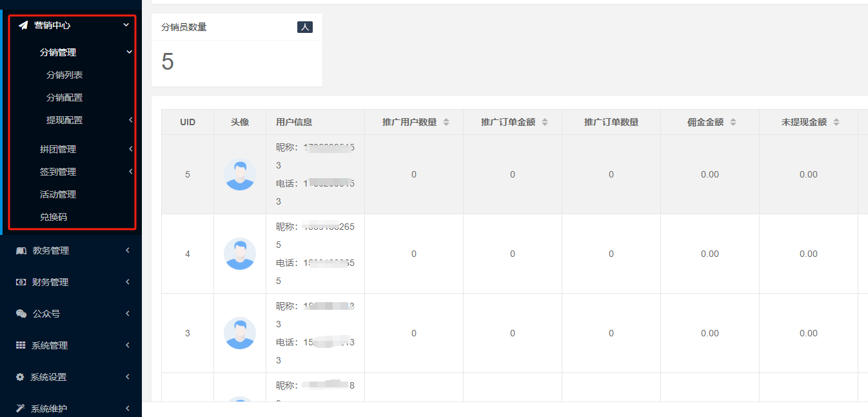Image resolution: width=868 pixels, height=417 pixels.
Task: Open avatar image of UID 3 row
Action: click(x=240, y=333)
